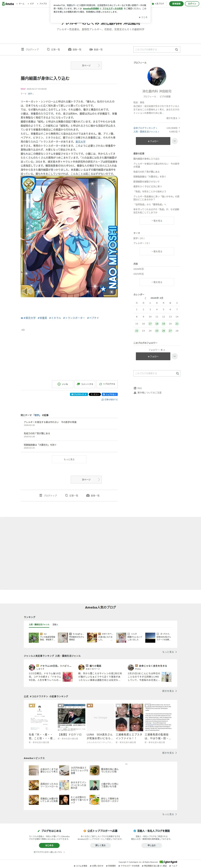Click 一覧を見る under 最新の記事
This screenshot has height=868, width=201.
click(x=157, y=221)
